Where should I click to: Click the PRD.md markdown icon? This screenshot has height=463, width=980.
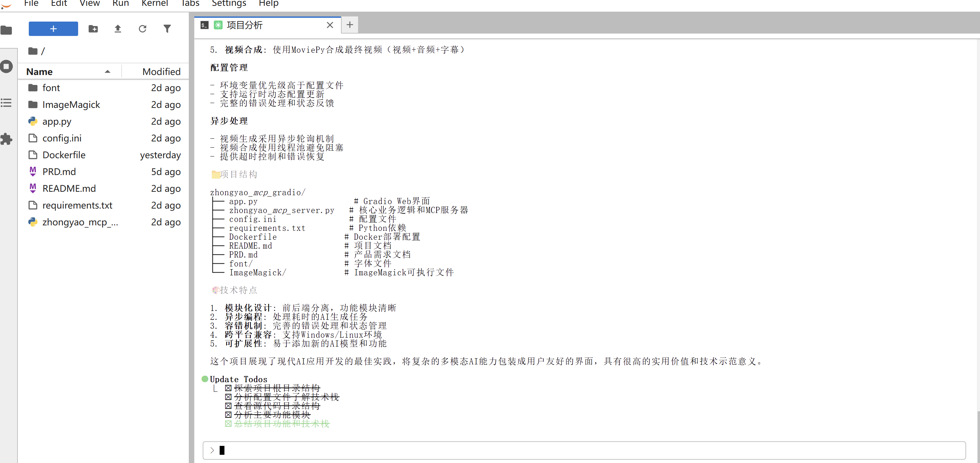pos(33,172)
